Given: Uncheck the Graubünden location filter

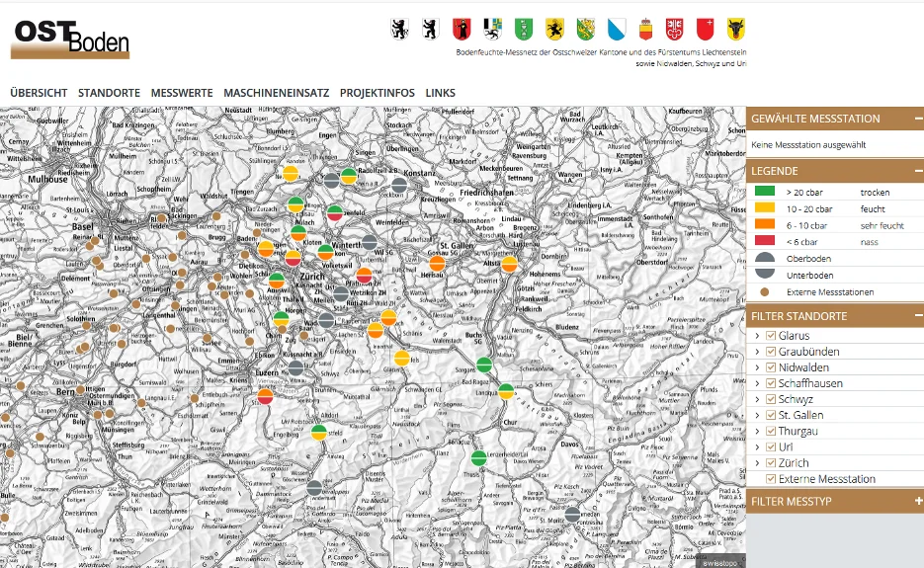Looking at the screenshot, I should pos(772,352).
